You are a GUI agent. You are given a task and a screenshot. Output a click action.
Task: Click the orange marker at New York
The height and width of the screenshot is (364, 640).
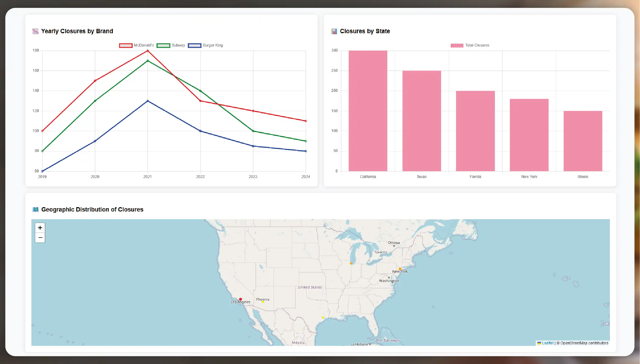click(x=400, y=269)
